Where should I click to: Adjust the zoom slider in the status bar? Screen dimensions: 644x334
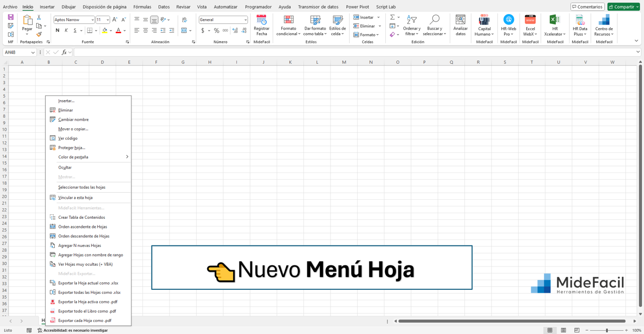[x=607, y=330]
